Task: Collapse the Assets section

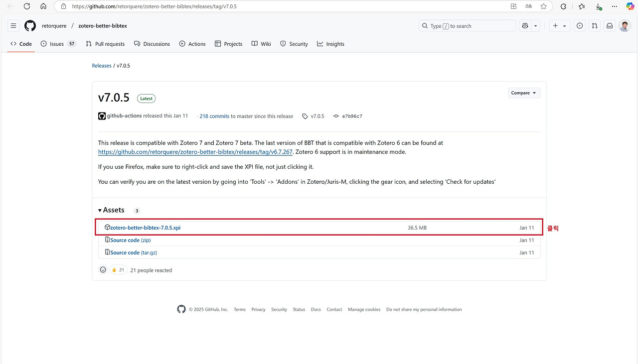Action: click(x=111, y=210)
